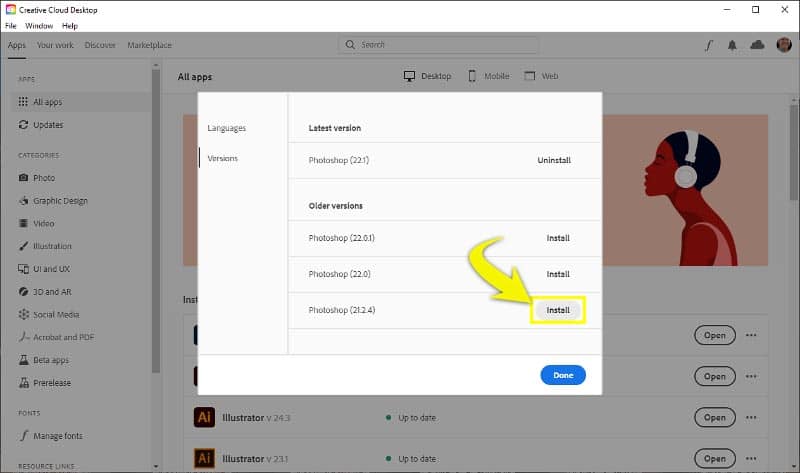Viewport: 800px width, 473px height.
Task: Click the Social Media icon
Action: click(23, 314)
